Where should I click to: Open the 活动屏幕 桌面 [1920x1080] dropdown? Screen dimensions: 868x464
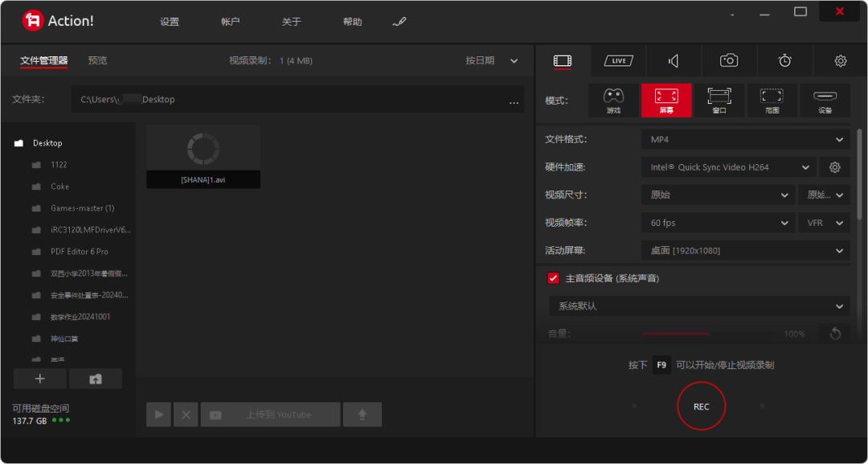pyautogui.click(x=746, y=251)
